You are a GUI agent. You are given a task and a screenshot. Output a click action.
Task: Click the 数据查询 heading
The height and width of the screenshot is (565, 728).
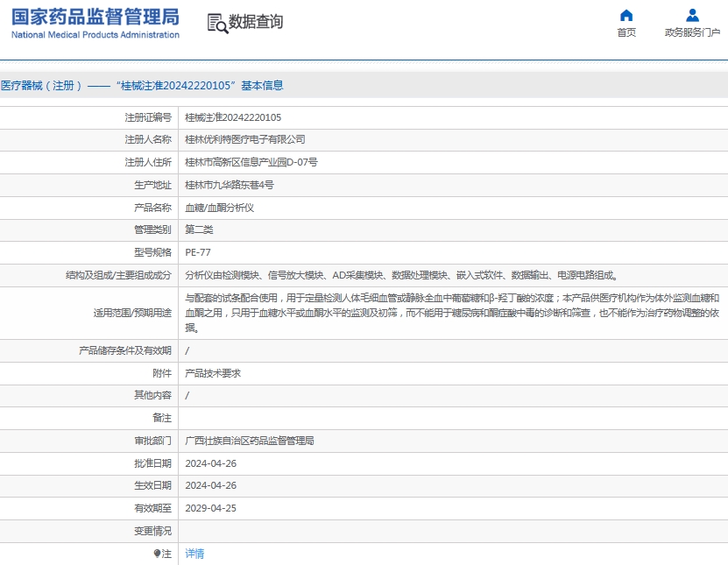tap(256, 21)
